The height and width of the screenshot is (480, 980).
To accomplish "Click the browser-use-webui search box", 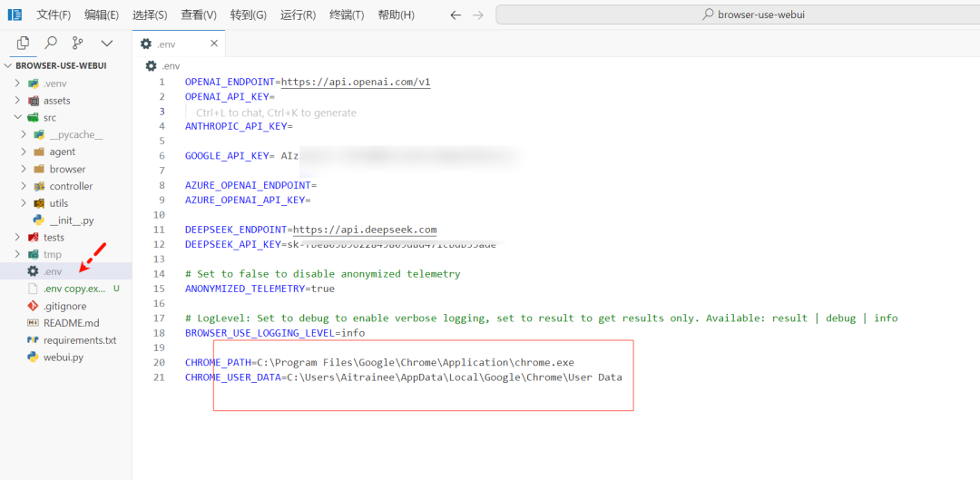I will point(738,15).
